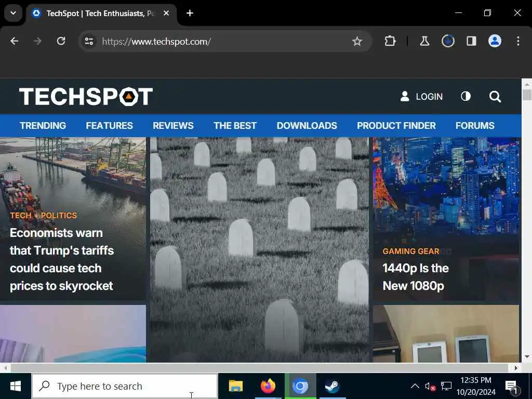
Task: Open the PRODUCT FINDER menu
Action: [x=396, y=126]
